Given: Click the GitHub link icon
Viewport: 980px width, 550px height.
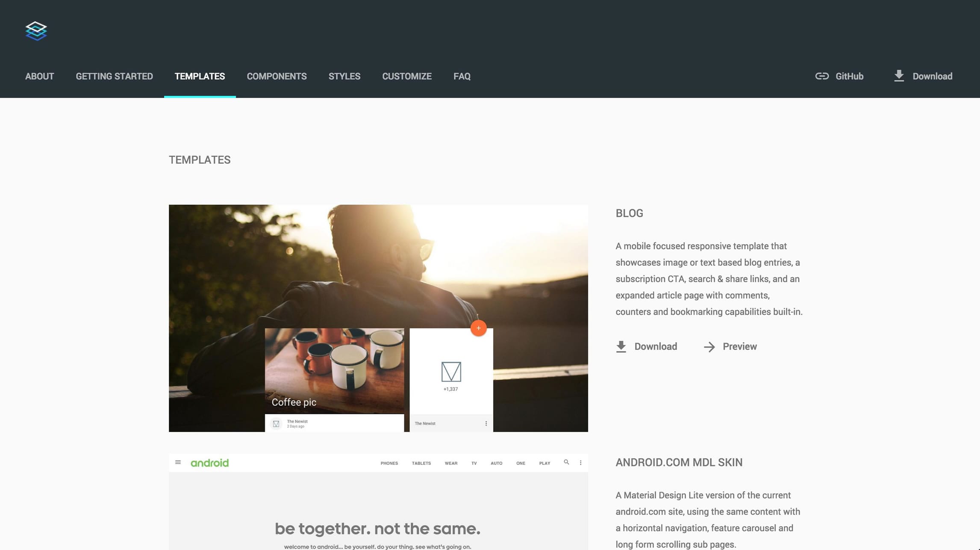Looking at the screenshot, I should (822, 76).
